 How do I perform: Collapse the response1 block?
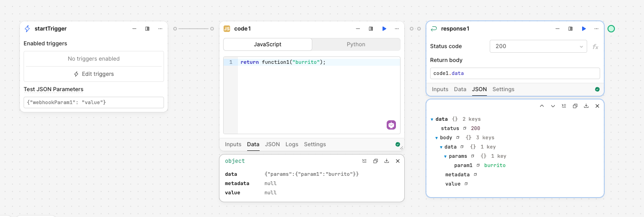(x=558, y=29)
